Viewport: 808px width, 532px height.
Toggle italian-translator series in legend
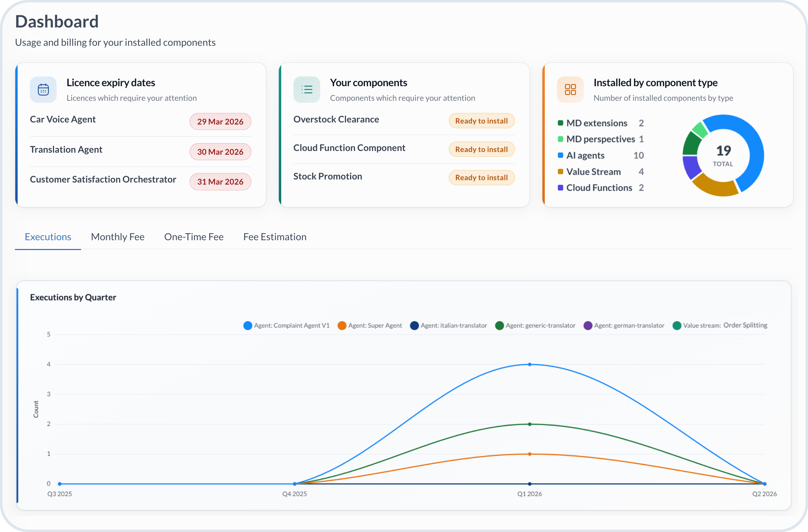click(448, 326)
